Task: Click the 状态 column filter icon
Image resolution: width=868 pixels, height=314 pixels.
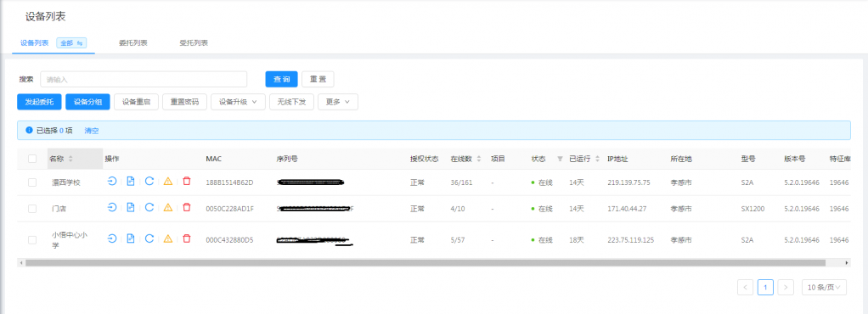Action: point(560,159)
